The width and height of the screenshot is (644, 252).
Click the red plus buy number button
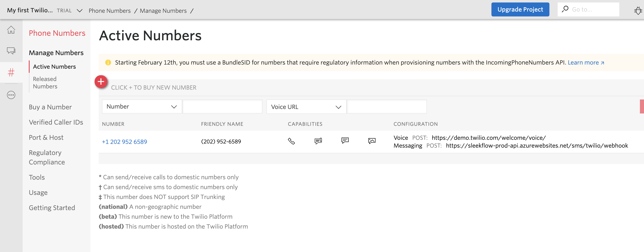[101, 82]
